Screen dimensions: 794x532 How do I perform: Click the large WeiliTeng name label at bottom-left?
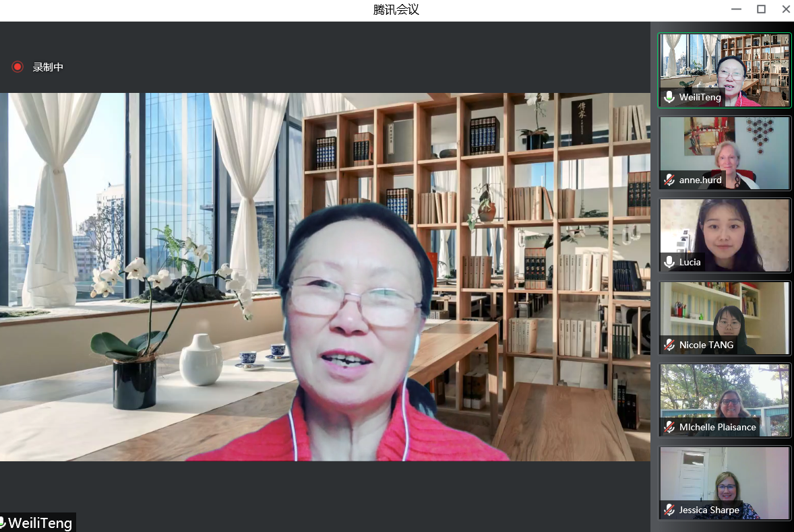[40, 523]
